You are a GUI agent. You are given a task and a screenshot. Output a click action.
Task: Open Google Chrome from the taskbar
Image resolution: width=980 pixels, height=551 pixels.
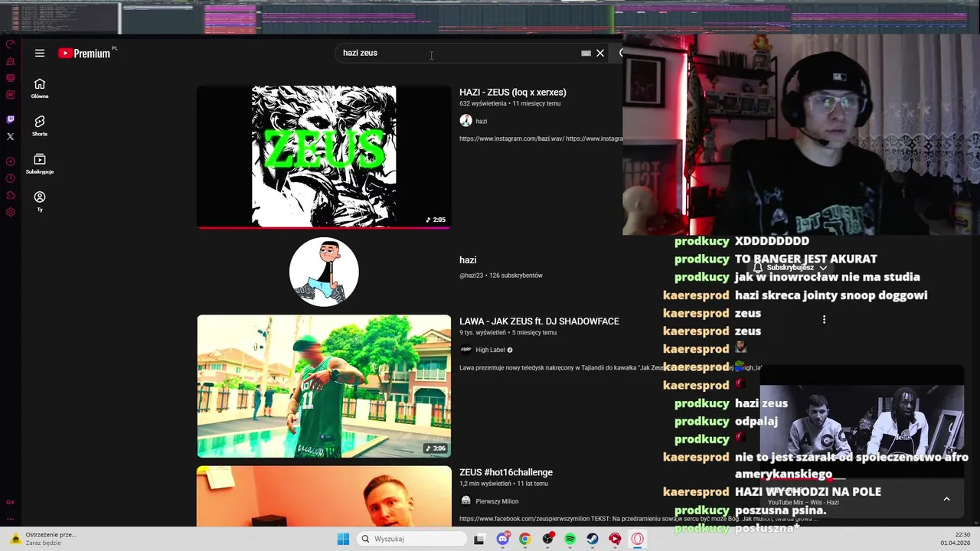(x=524, y=539)
